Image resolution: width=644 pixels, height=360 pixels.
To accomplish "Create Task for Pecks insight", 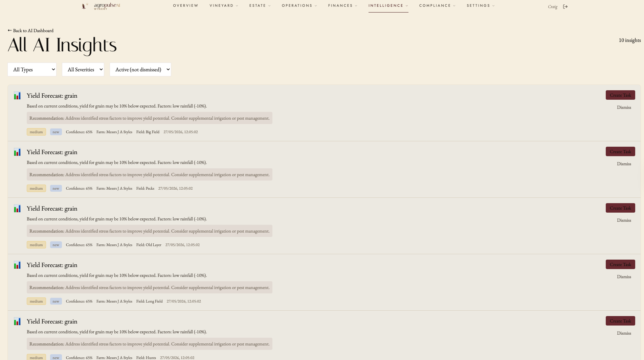I will pos(620,152).
